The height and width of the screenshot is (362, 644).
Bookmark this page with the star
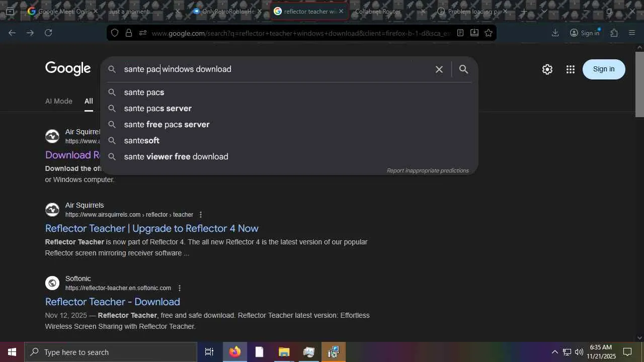coord(488,33)
